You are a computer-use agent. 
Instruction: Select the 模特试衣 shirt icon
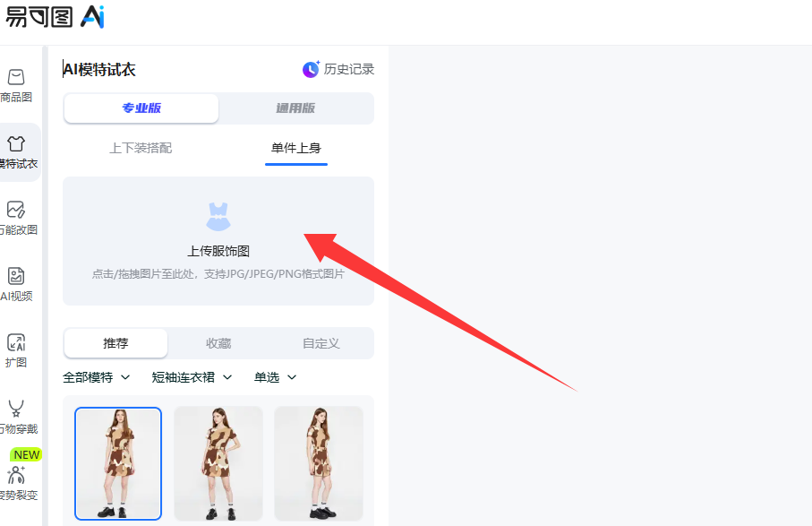16,144
